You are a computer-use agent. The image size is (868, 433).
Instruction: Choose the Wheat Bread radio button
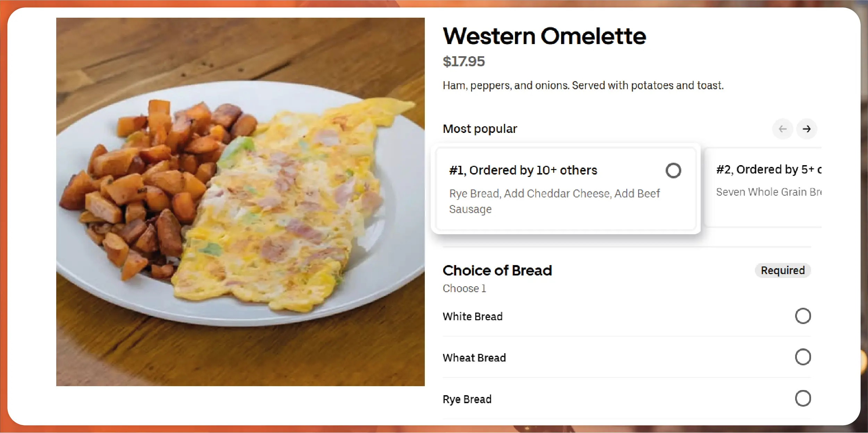click(x=802, y=357)
